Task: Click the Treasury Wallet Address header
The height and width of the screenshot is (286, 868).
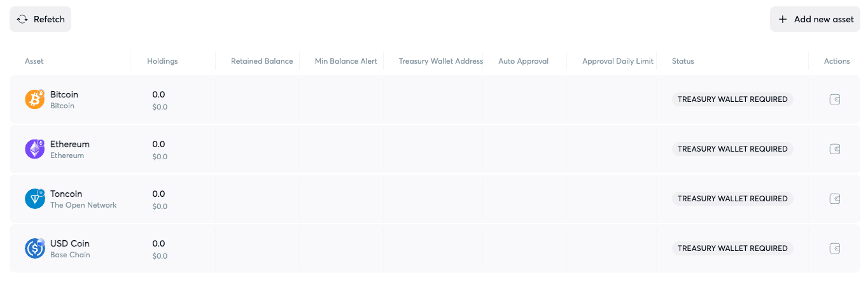Action: 441,61
